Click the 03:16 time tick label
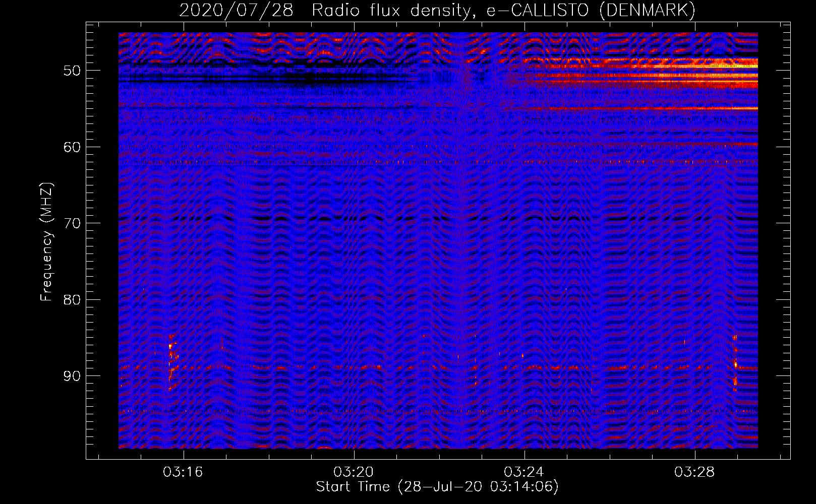Image resolution: width=816 pixels, height=504 pixels. coord(183,472)
